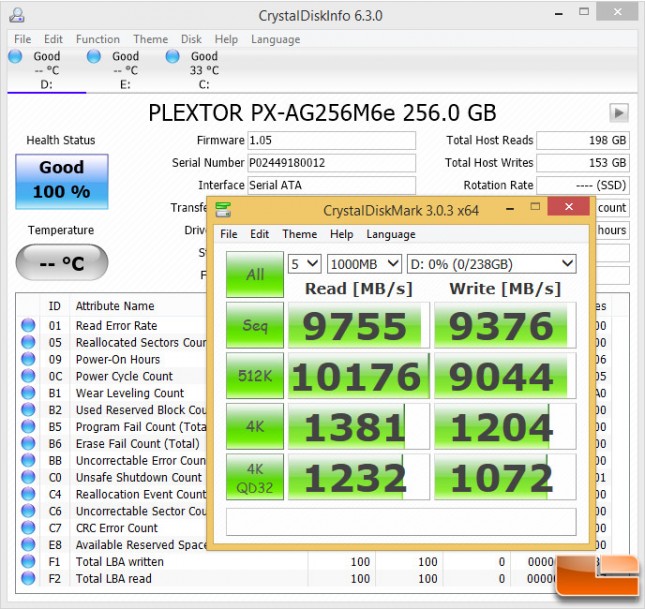Click 512K write result 9044
Screen dimensions: 645x609
[505, 376]
